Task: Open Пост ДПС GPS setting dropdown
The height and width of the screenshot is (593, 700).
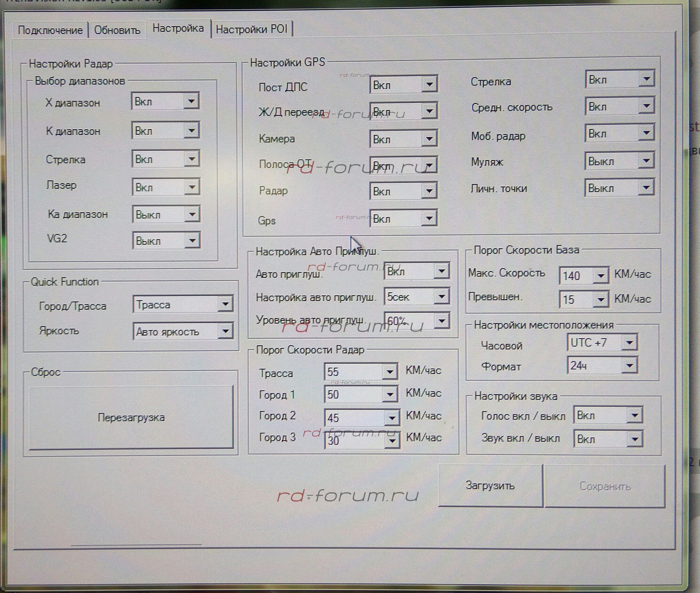Action: coord(429,84)
